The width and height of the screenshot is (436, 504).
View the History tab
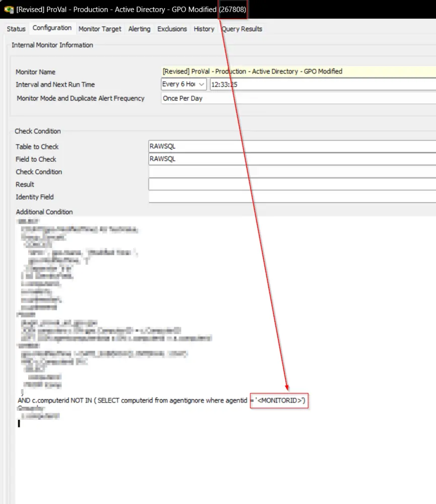coord(204,29)
